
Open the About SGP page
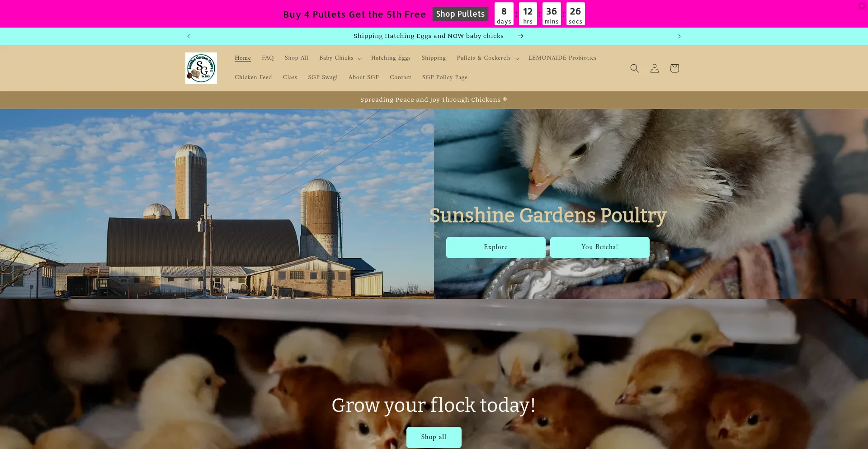363,77
